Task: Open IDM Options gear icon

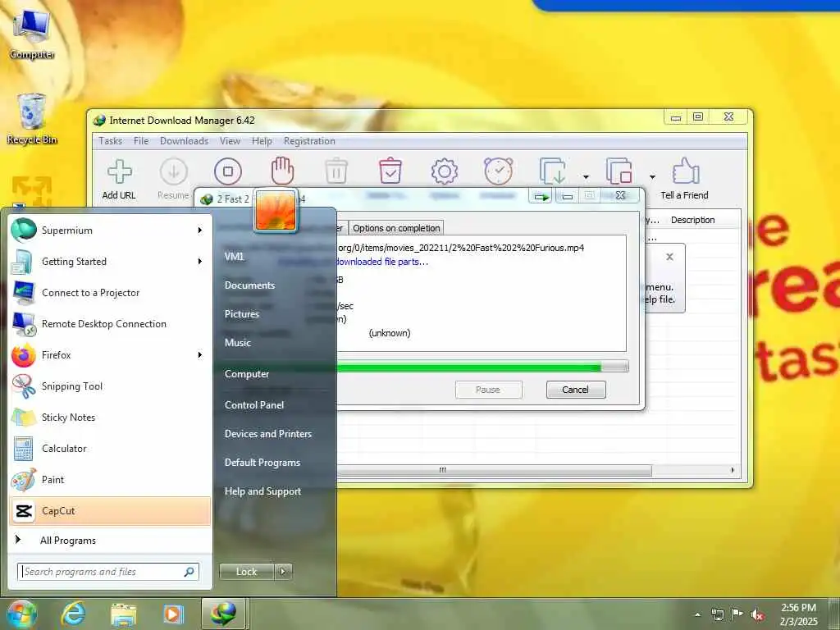Action: pyautogui.click(x=444, y=171)
